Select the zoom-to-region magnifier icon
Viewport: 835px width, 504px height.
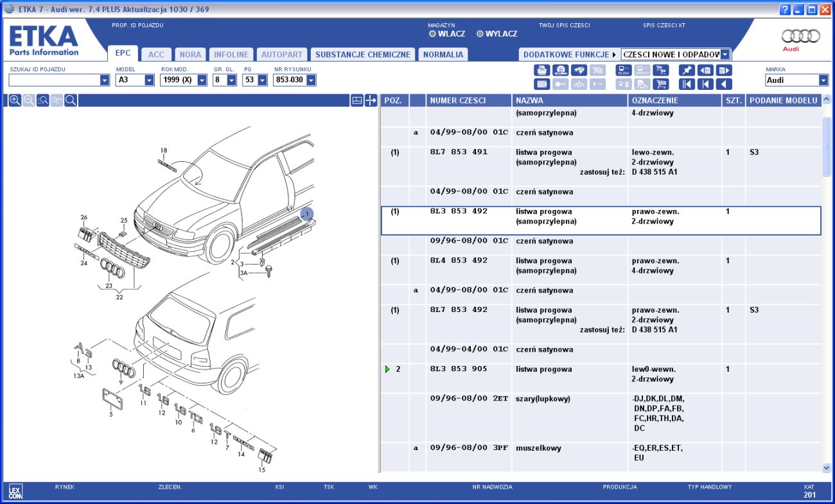tap(43, 100)
